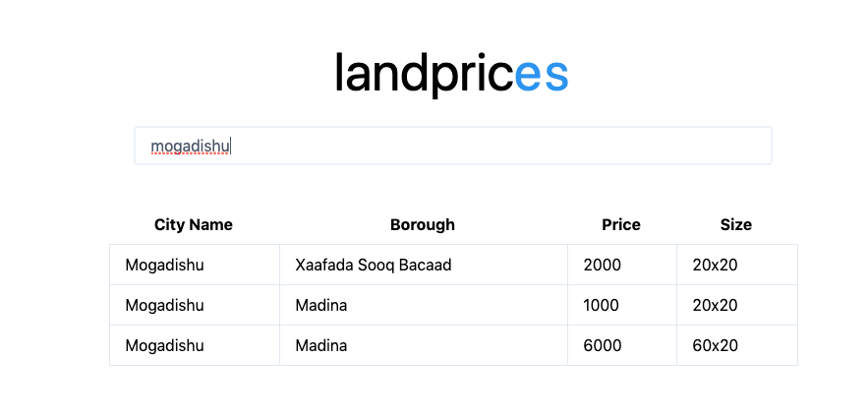Click the Size column header

(x=736, y=224)
